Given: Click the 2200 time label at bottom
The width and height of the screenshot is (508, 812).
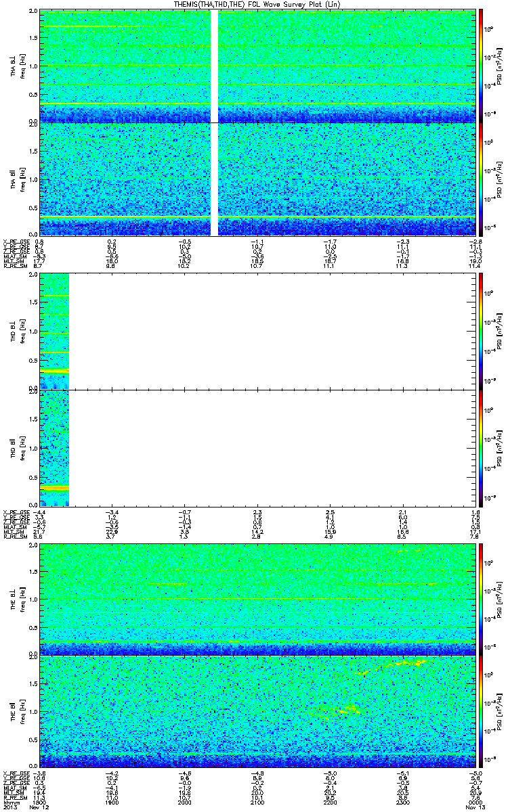Looking at the screenshot, I should [330, 803].
